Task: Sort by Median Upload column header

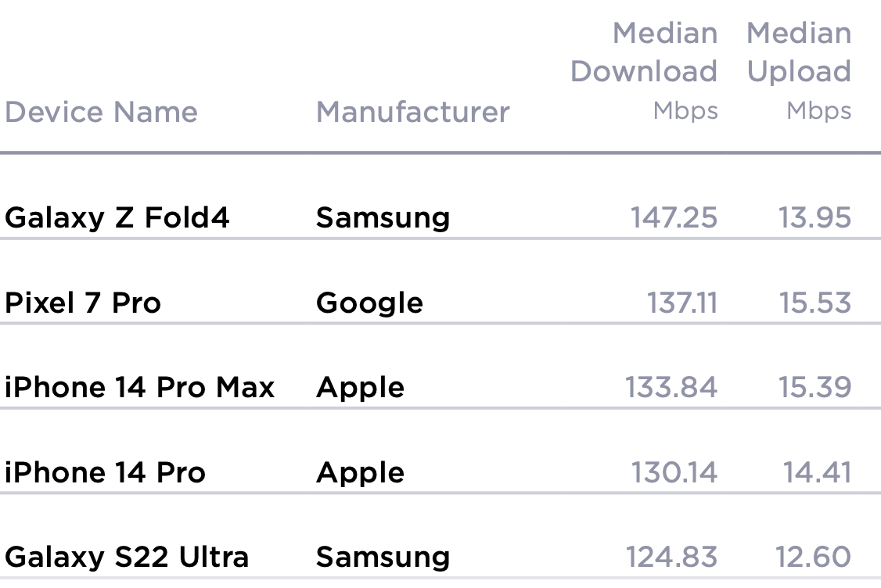Action: tap(798, 71)
